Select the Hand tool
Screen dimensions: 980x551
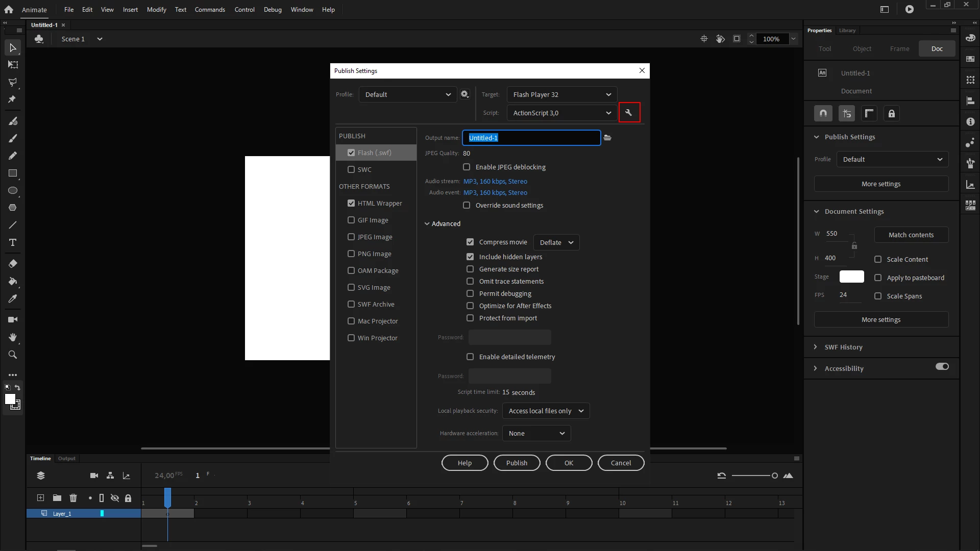coord(13,337)
